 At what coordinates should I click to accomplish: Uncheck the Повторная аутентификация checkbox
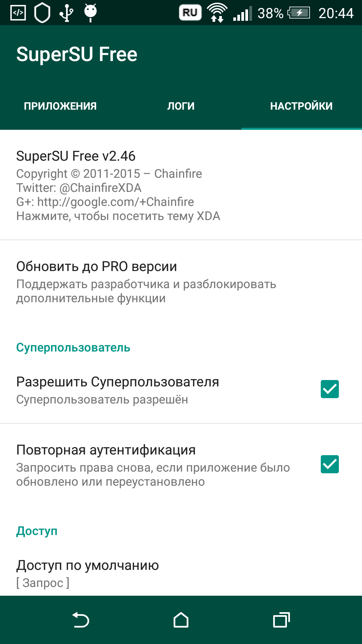[x=330, y=464]
